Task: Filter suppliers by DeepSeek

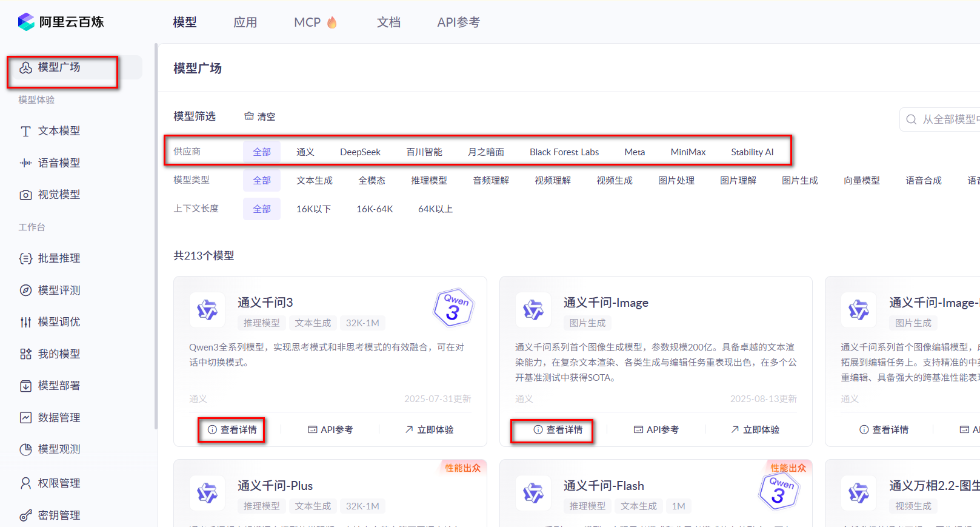Action: [361, 152]
